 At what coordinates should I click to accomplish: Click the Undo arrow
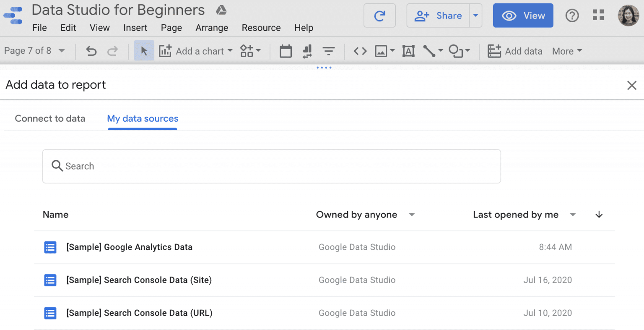91,51
